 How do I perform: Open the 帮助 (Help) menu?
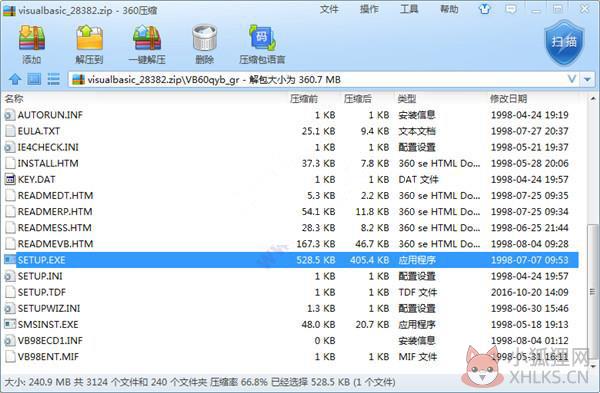tap(449, 10)
